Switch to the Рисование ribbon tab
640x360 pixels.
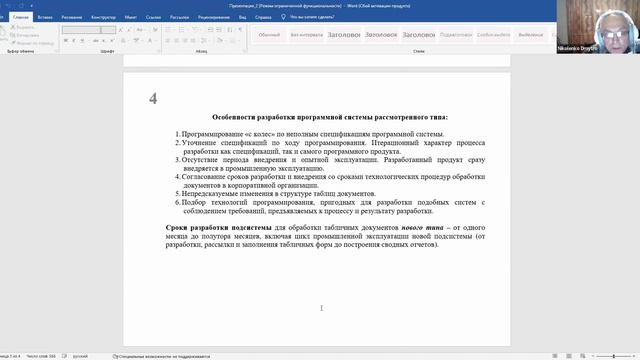pos(71,17)
